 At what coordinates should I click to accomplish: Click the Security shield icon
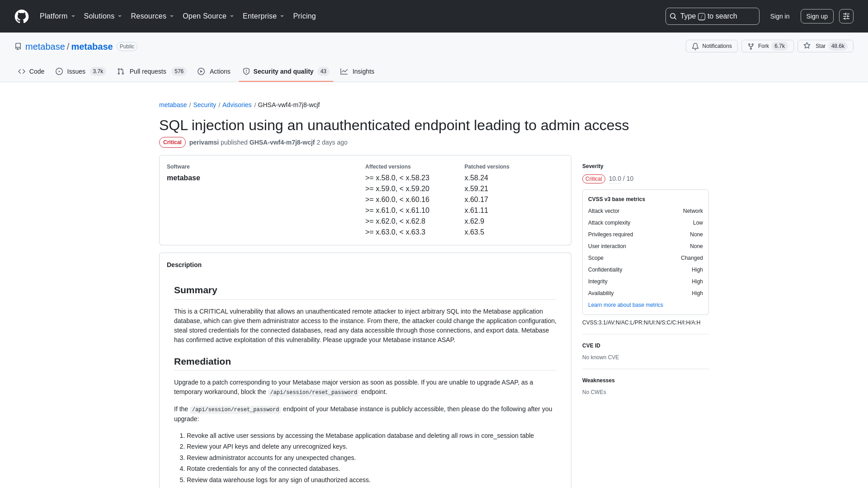click(x=246, y=71)
